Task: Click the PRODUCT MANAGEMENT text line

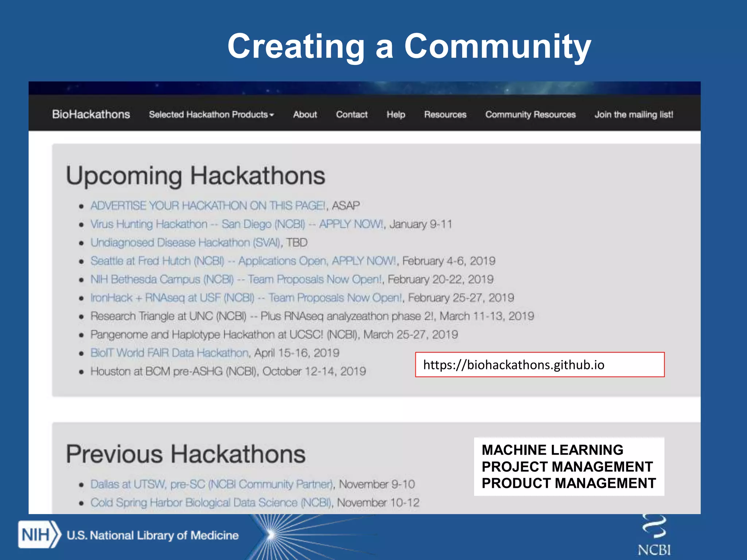Action: coord(569,483)
